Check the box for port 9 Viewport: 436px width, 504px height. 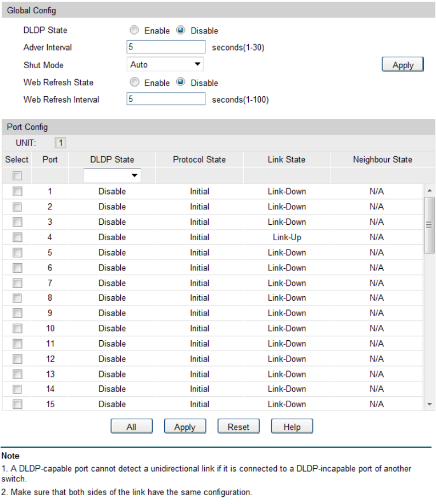(17, 313)
